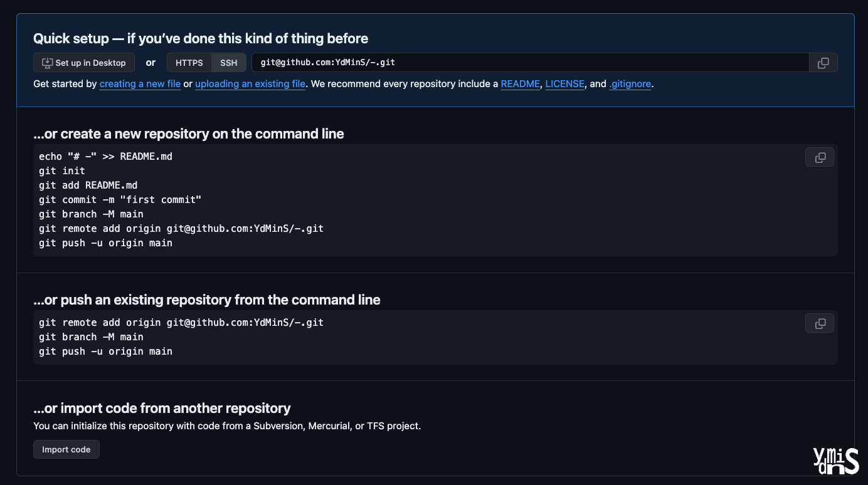Click the YdMinS watermark logo
Screen dimensions: 868x485
(835, 461)
